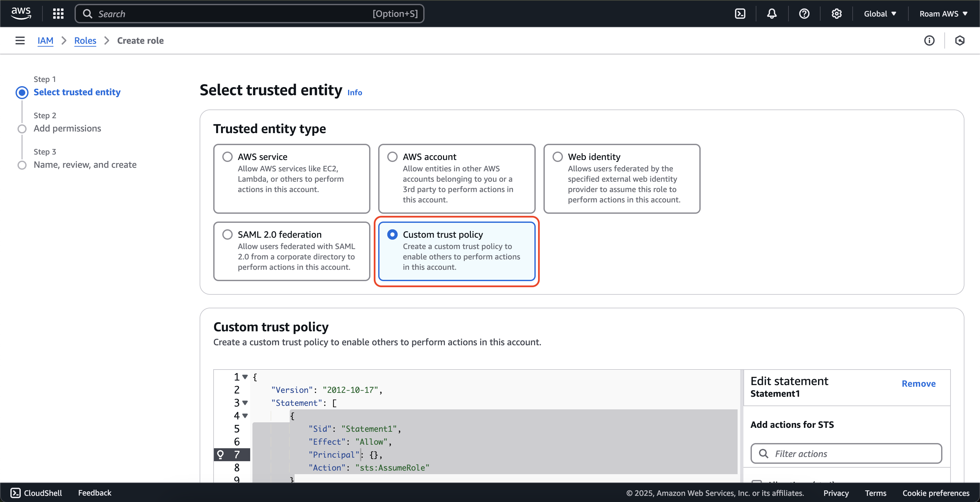Select the AWS service radio option

227,157
